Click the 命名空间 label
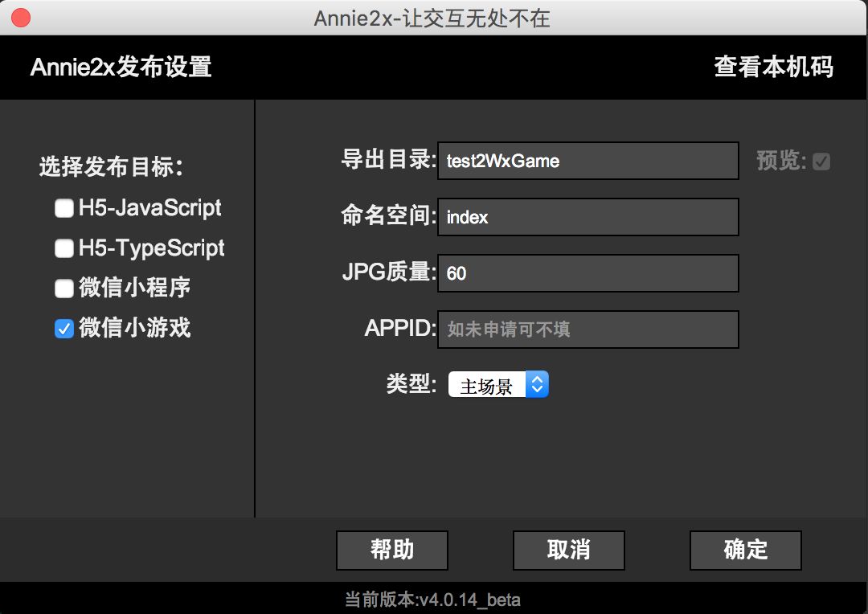868x614 pixels. 389,215
